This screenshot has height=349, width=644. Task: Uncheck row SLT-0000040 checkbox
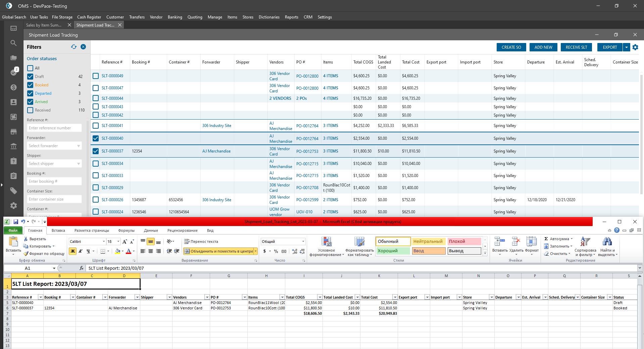(96, 138)
